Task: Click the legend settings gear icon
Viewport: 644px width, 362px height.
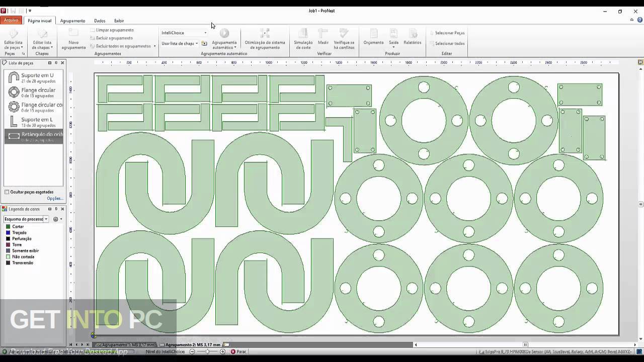Action: (x=55, y=219)
